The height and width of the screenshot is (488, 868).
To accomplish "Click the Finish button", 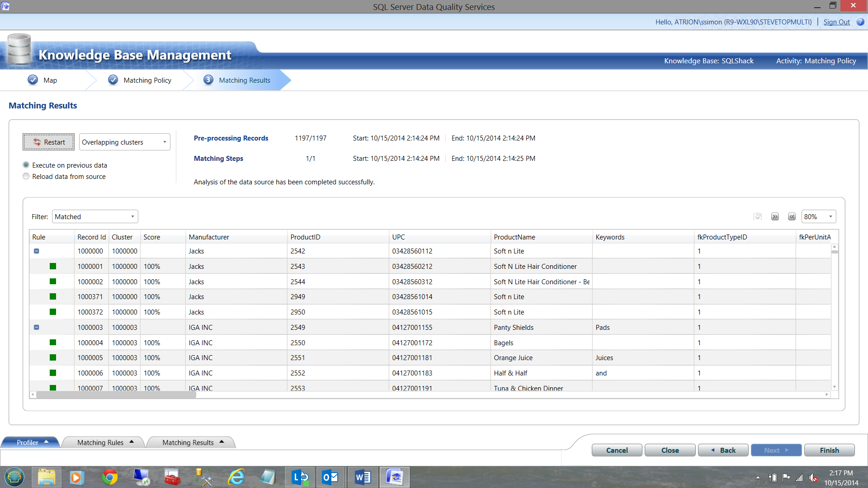I will point(829,450).
